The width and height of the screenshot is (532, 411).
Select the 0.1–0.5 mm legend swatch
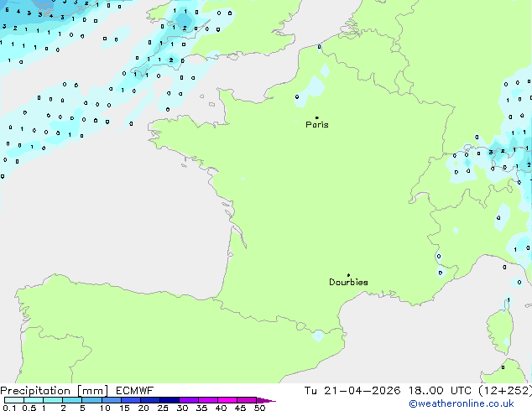(x=14, y=400)
